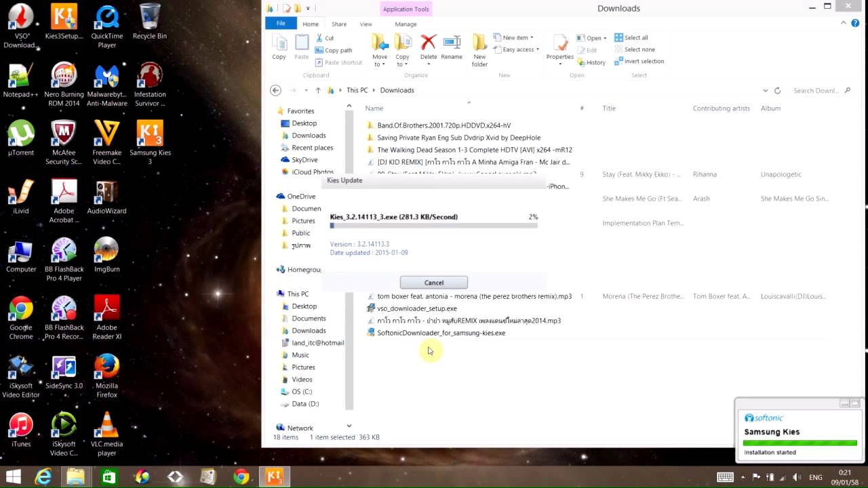Launch QuickTime Player desktop icon
The image size is (868, 488).
[106, 26]
